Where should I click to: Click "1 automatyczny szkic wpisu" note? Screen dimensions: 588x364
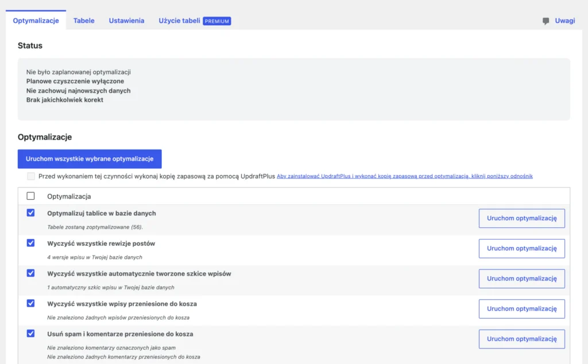pos(111,288)
